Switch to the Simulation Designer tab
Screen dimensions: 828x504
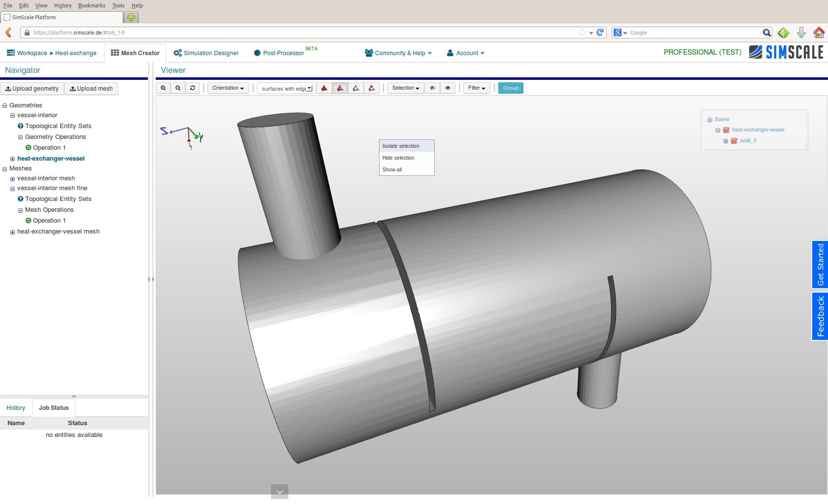[206, 53]
